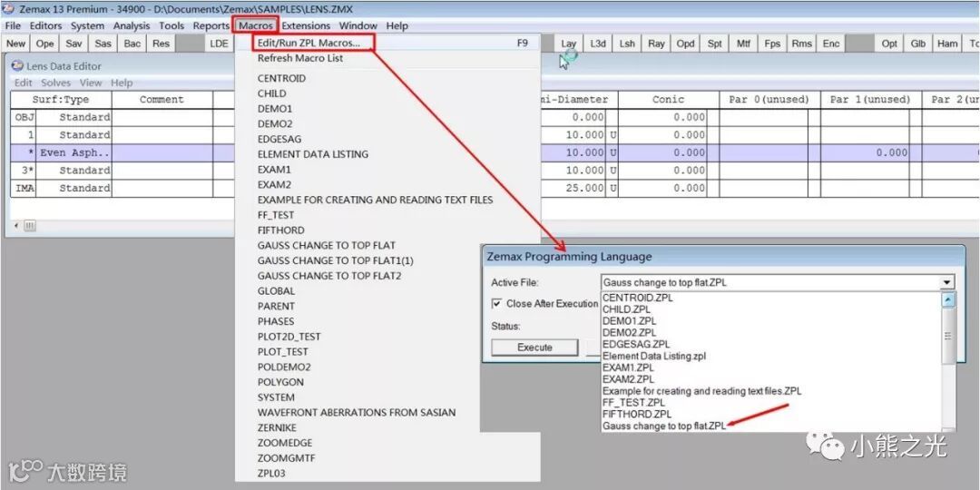Toggle the Close After Execution checkbox
The width and height of the screenshot is (980, 490).
[497, 303]
